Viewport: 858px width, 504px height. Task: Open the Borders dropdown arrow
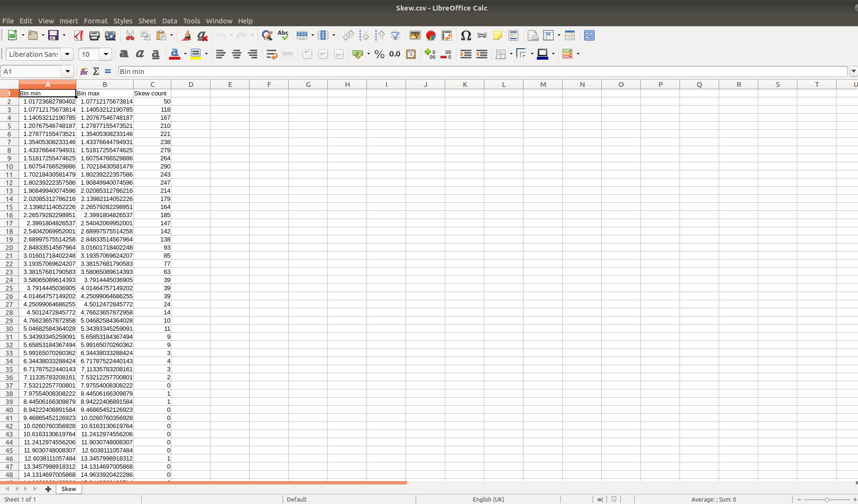coord(511,54)
